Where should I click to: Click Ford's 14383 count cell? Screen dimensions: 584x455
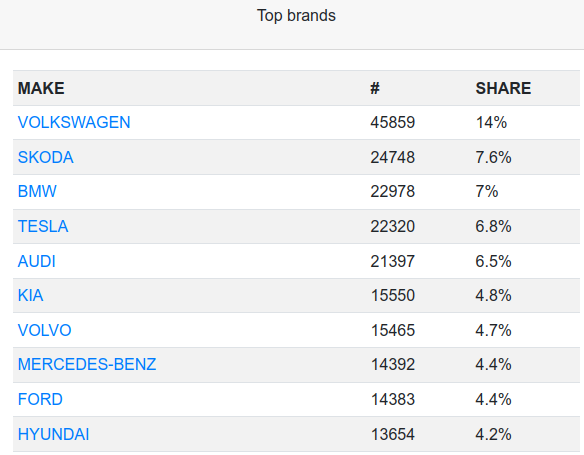(x=393, y=399)
